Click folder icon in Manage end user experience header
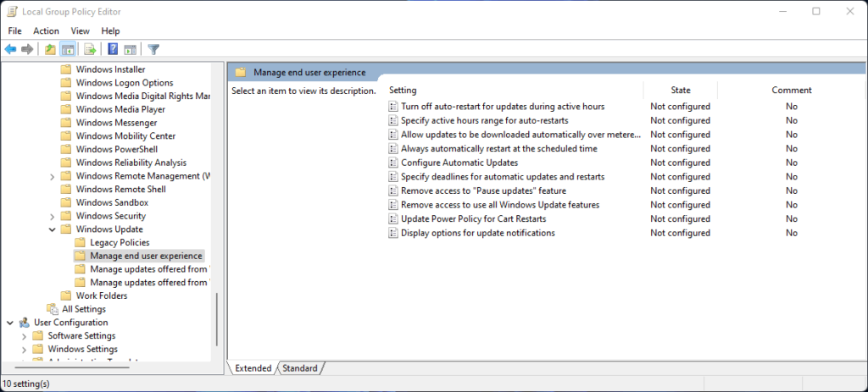The height and width of the screenshot is (392, 868). [240, 72]
